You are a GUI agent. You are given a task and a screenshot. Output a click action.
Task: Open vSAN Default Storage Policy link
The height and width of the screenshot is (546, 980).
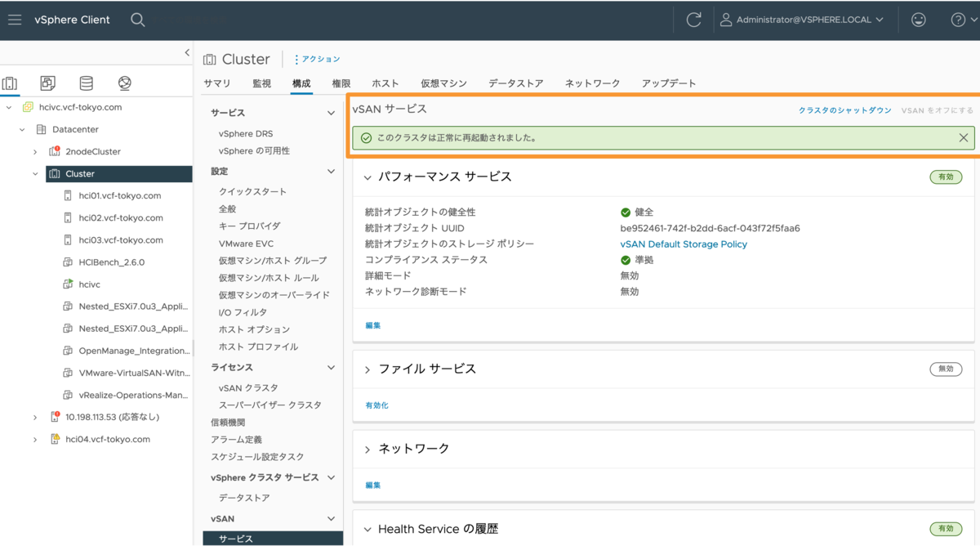(x=684, y=244)
